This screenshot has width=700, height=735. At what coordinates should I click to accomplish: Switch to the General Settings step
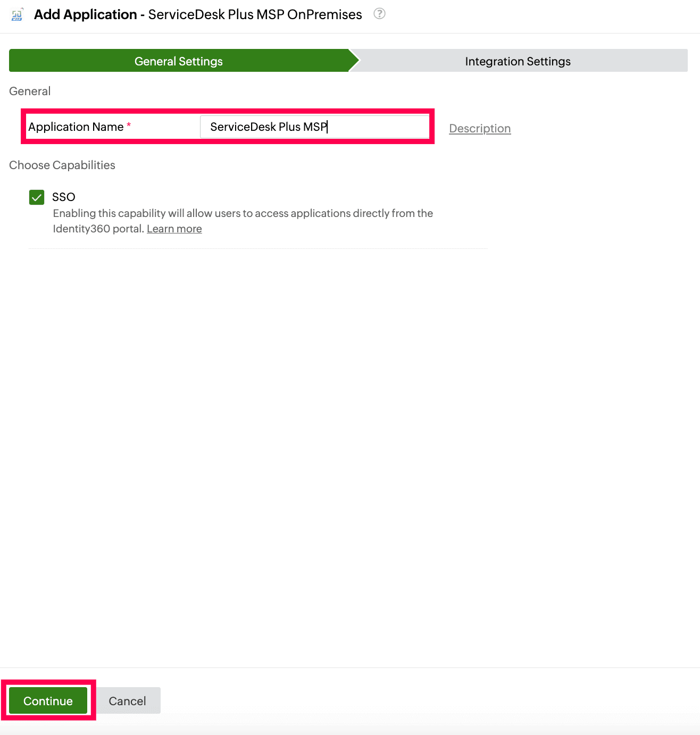click(x=179, y=61)
